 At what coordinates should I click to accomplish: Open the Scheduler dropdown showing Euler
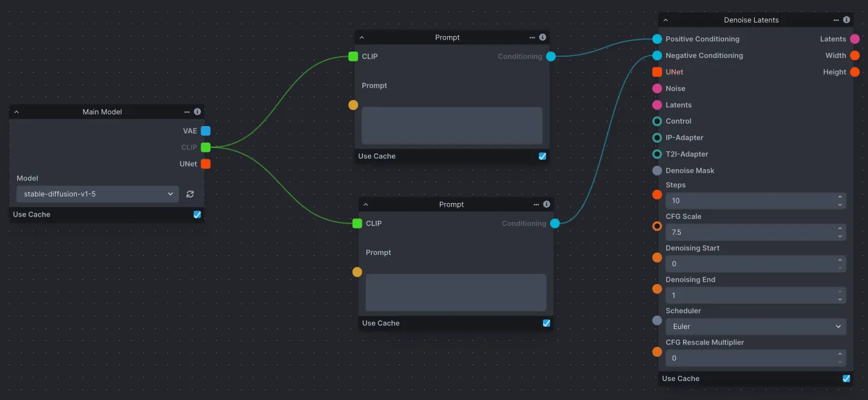coord(756,326)
